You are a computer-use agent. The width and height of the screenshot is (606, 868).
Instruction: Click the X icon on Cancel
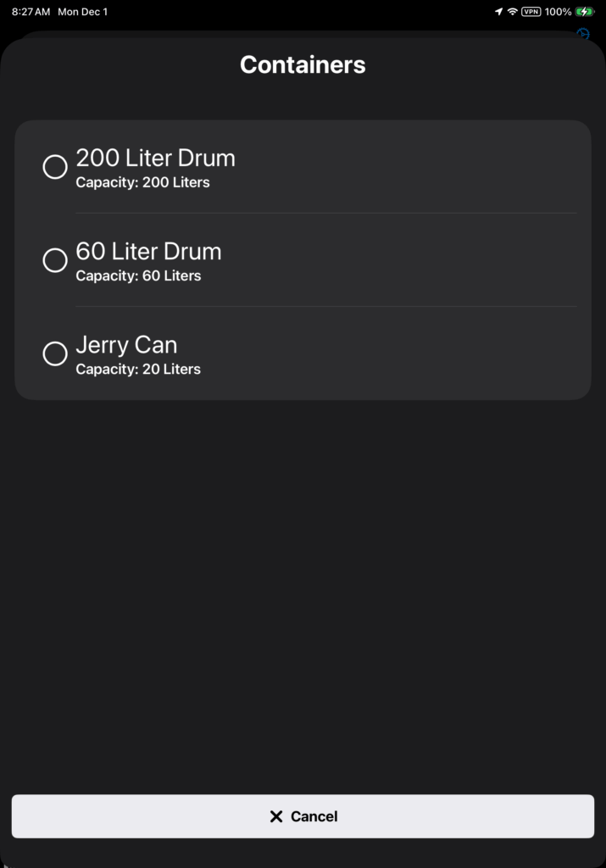(276, 816)
